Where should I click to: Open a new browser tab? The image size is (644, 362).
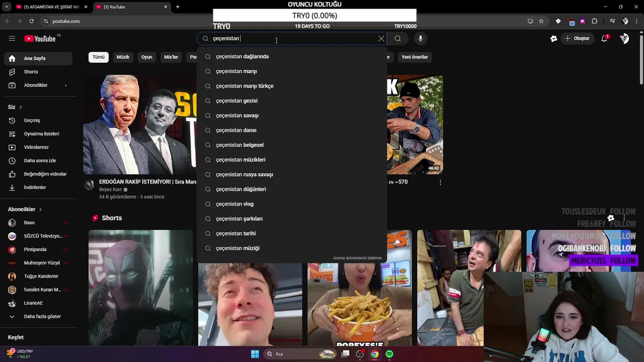coord(178,7)
